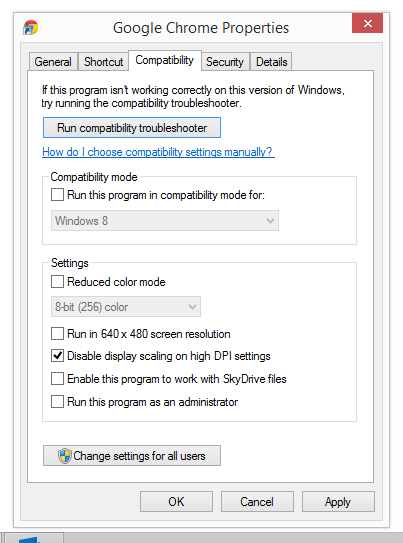Viewport: 403px width, 543px height.
Task: Click the Windows Start logo on taskbar
Action: [x=28, y=540]
